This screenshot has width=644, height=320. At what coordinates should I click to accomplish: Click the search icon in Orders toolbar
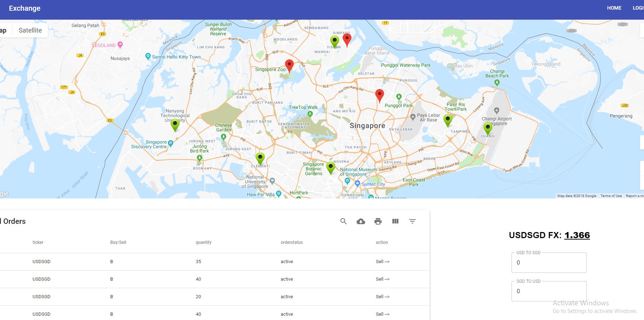click(x=343, y=221)
